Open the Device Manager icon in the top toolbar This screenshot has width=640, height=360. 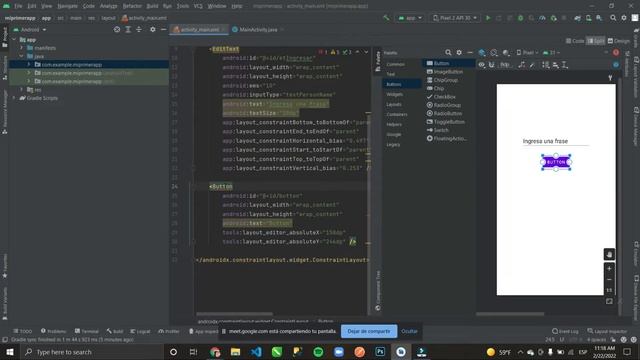(x=589, y=18)
